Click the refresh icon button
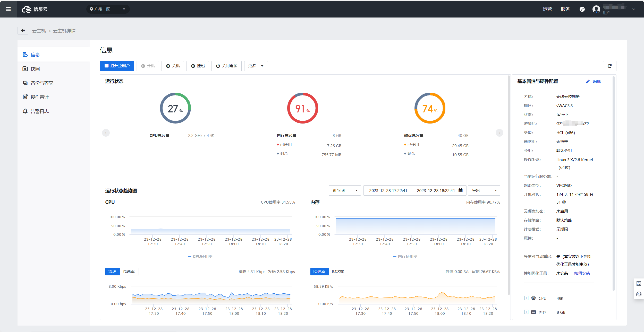The image size is (644, 332). point(609,66)
